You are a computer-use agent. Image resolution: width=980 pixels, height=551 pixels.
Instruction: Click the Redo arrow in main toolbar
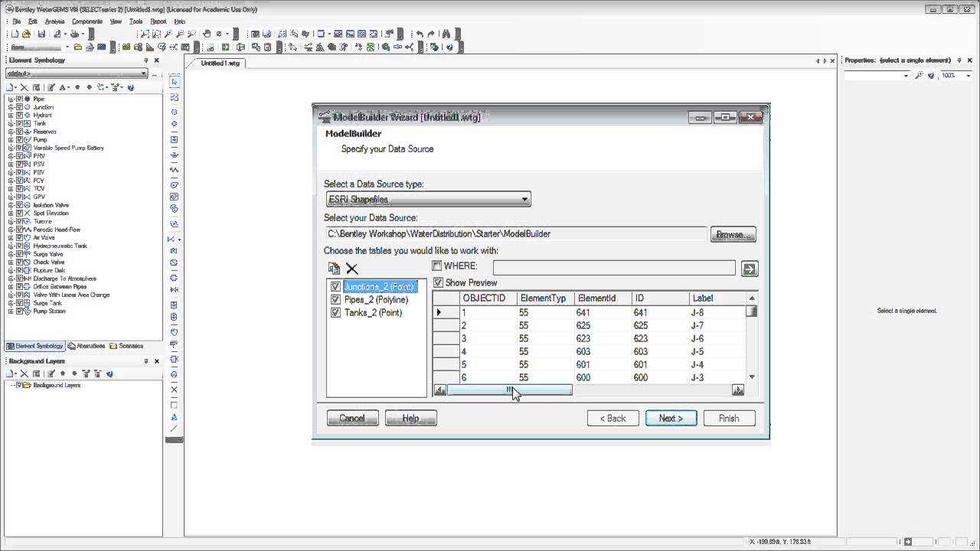coord(431,34)
